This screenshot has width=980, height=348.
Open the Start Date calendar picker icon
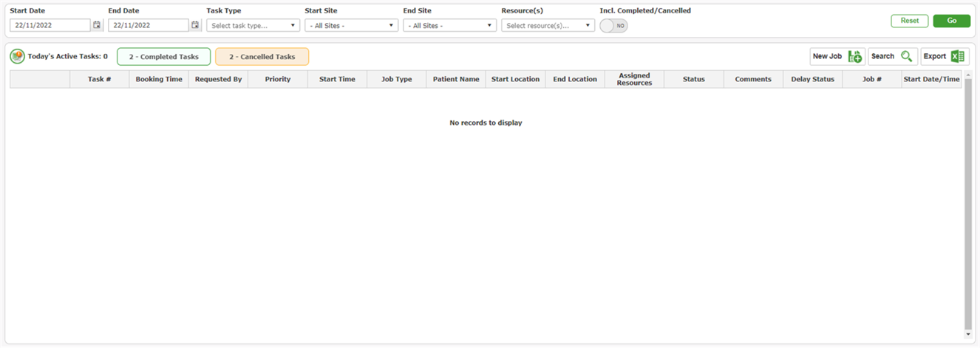pos(97,25)
